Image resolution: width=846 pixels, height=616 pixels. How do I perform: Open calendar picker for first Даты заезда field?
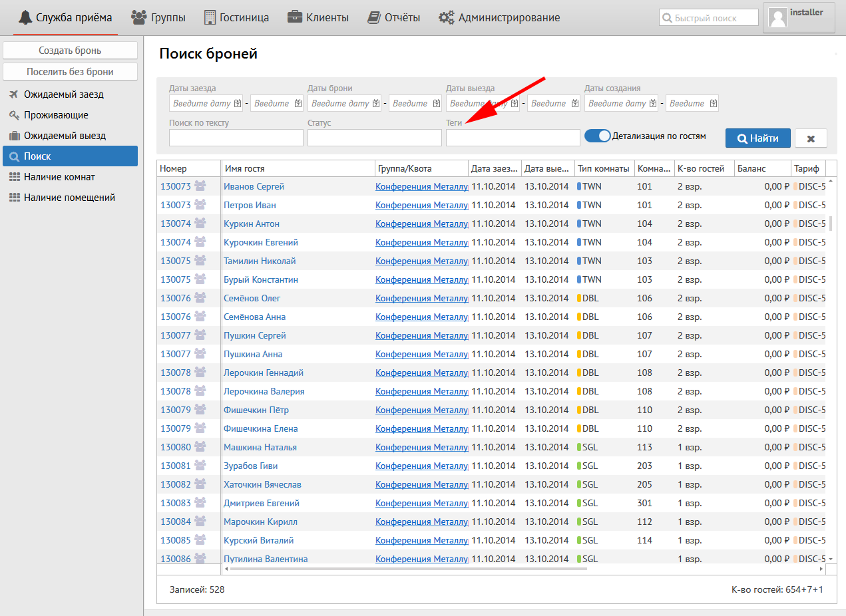click(x=238, y=104)
